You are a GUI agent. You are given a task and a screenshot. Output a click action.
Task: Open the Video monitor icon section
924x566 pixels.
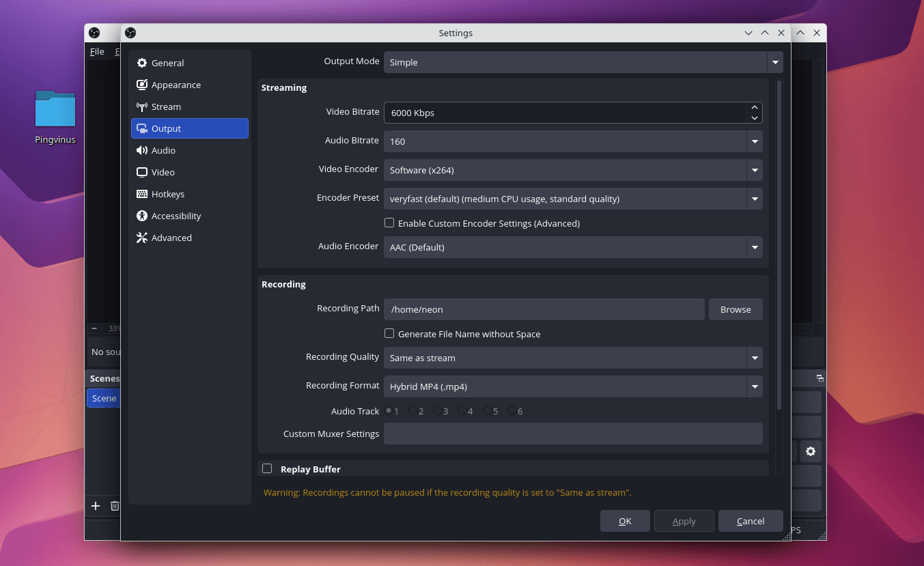click(x=142, y=172)
